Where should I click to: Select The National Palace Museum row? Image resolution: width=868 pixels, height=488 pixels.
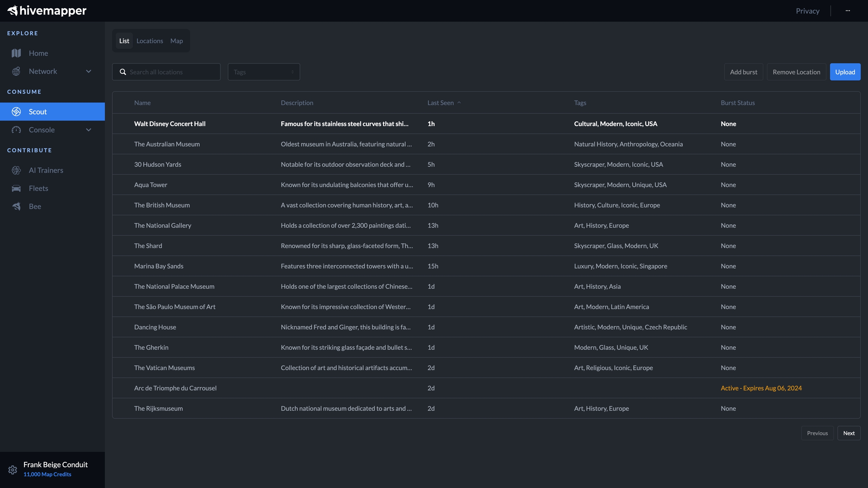click(486, 286)
